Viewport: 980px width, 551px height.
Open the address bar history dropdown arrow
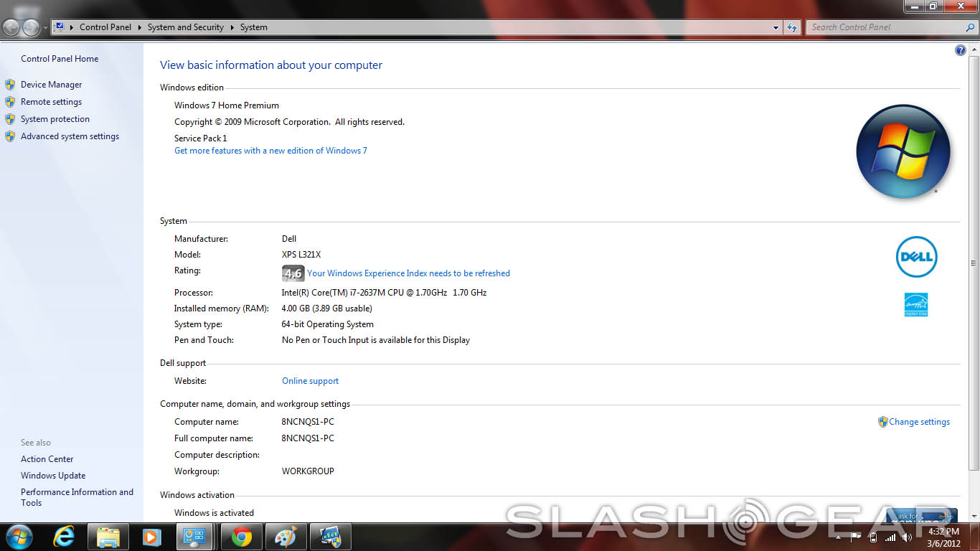point(776,27)
